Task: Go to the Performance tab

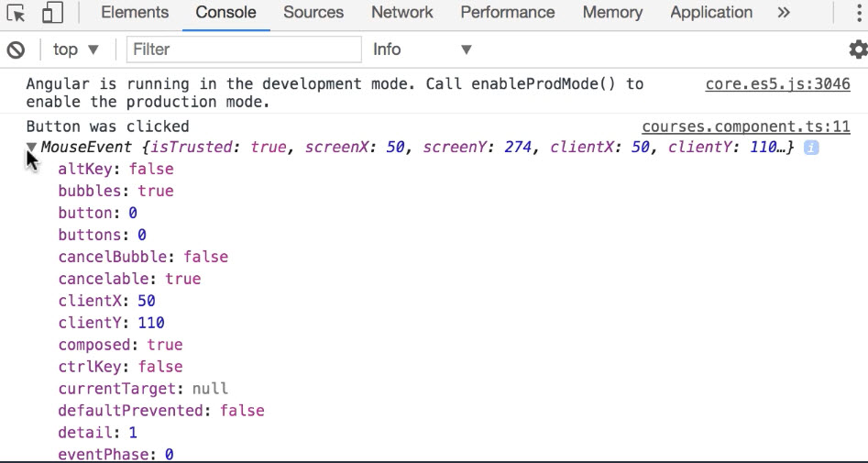Action: pos(507,13)
